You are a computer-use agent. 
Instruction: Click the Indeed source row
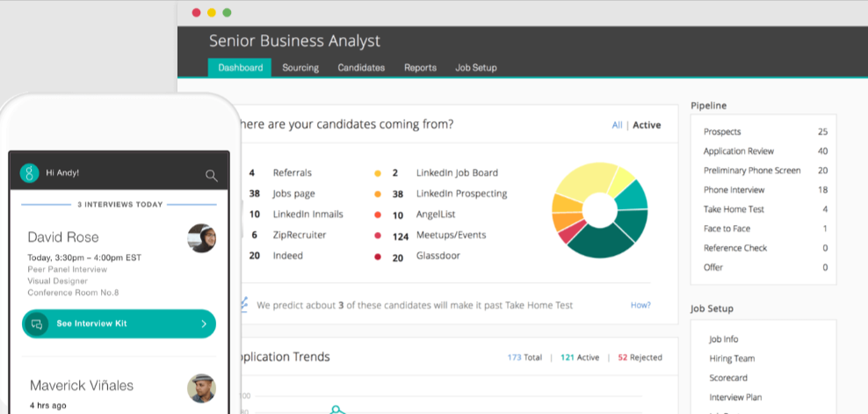(x=276, y=256)
